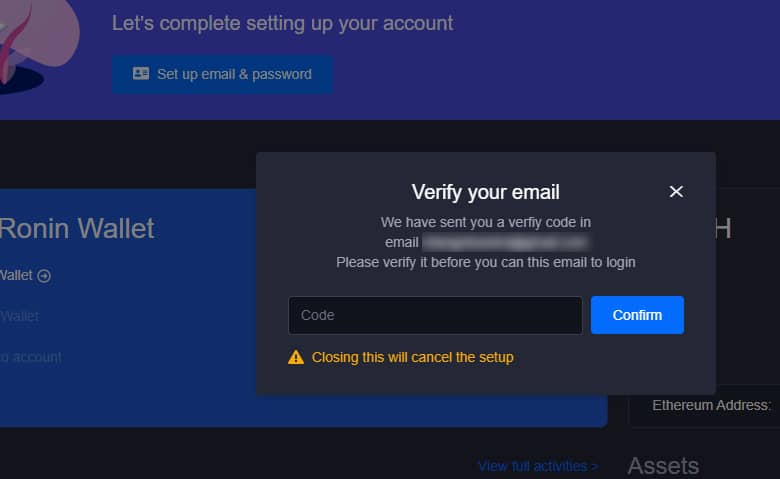Click the yellow warning triangle icon

pos(296,357)
